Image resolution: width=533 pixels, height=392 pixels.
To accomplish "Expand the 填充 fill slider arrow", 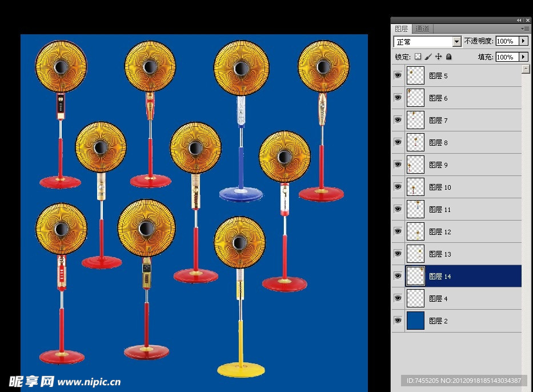I will [523, 57].
